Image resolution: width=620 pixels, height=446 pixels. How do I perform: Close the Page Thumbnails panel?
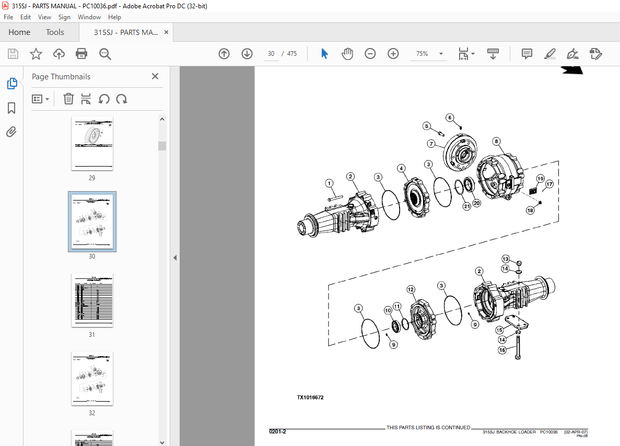[155, 76]
